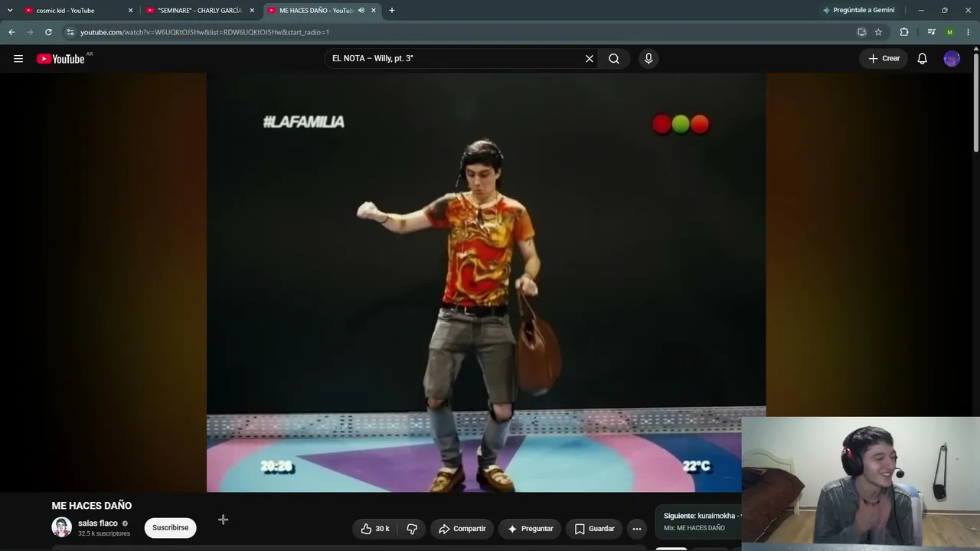
Task: Close the SEMINARE - CHARLY GARCÍA tab
Action: pyautogui.click(x=252, y=11)
